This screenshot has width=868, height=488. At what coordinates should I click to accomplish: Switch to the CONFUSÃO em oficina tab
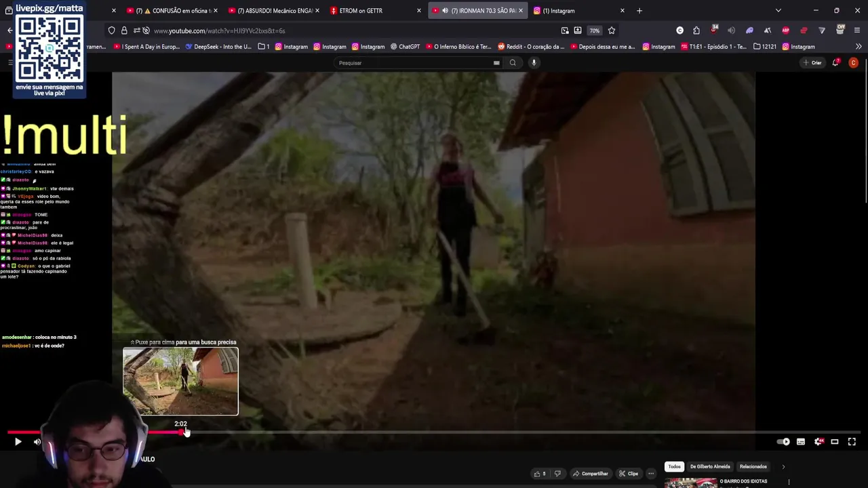(173, 11)
